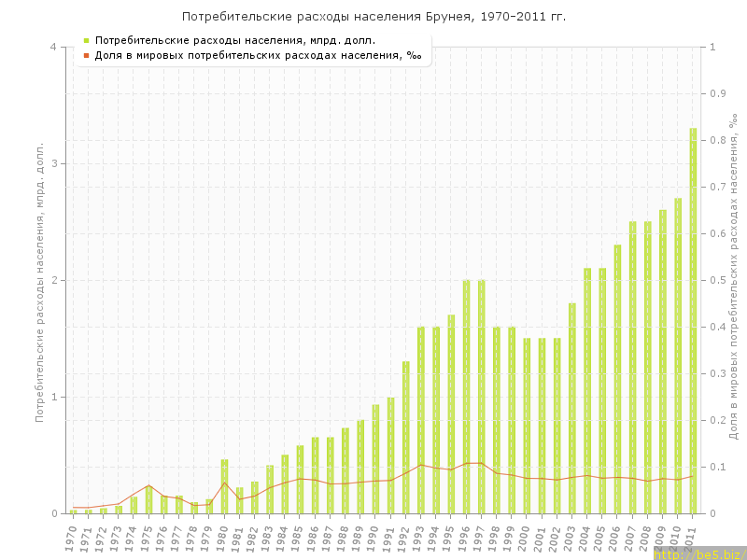Click the 1993 bar

click(421, 420)
